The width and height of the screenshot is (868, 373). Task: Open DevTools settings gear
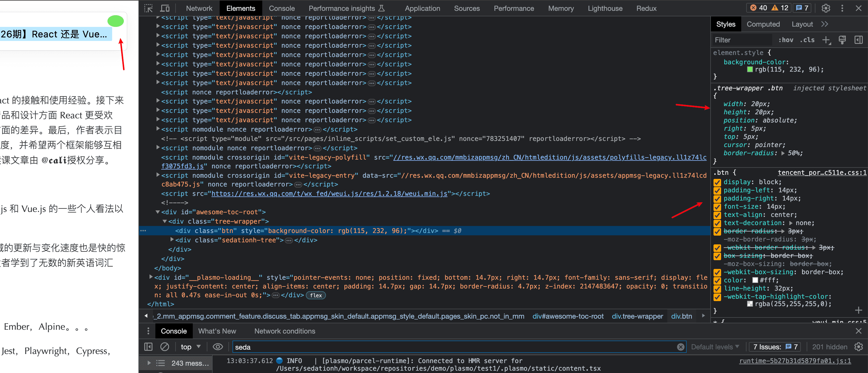826,8
